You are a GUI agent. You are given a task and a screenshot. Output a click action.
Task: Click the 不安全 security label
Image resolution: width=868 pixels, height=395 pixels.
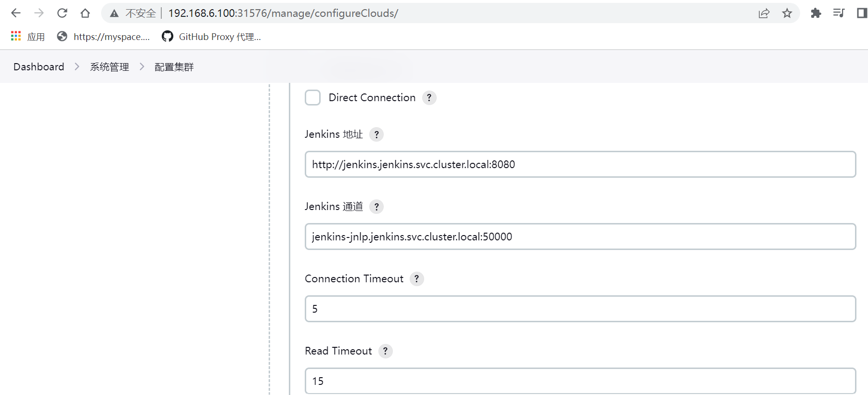tap(141, 13)
